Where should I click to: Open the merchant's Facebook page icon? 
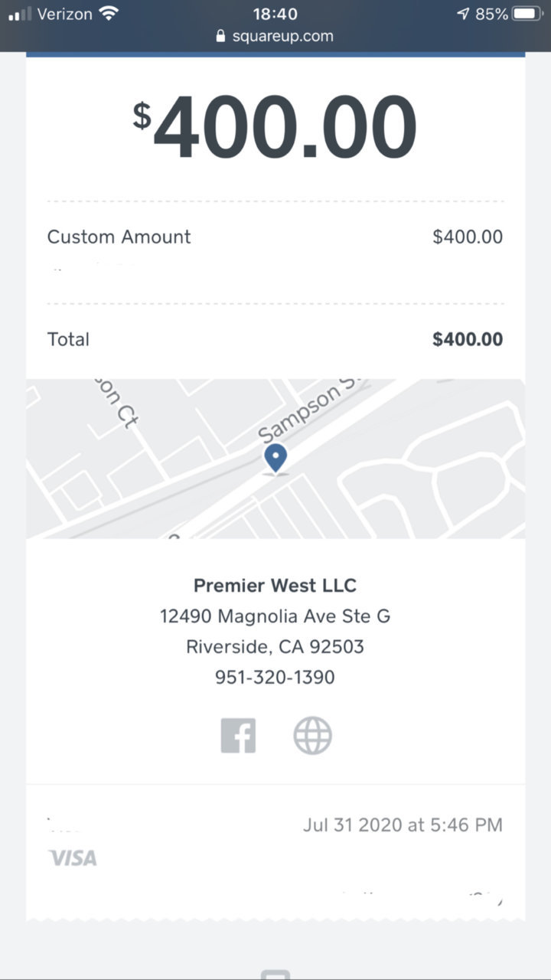[x=238, y=736]
